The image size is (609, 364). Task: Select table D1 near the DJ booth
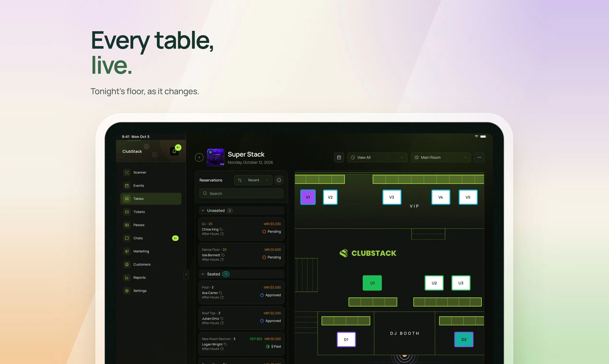[x=346, y=340]
